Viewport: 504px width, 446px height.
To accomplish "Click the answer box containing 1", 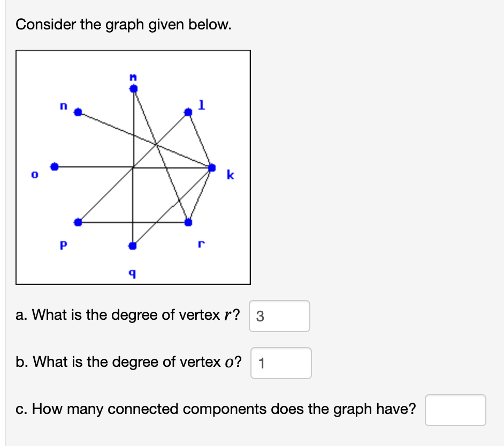I will point(281,363).
